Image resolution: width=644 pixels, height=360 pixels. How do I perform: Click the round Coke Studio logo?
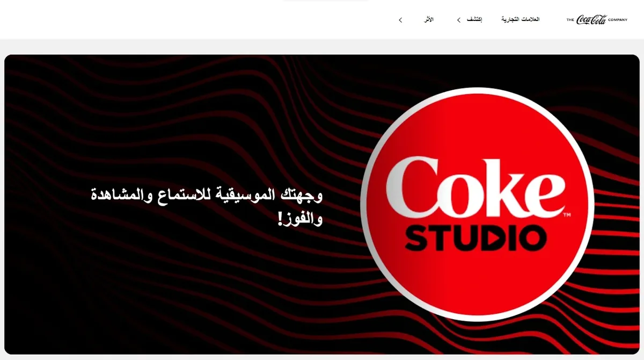[x=477, y=205]
